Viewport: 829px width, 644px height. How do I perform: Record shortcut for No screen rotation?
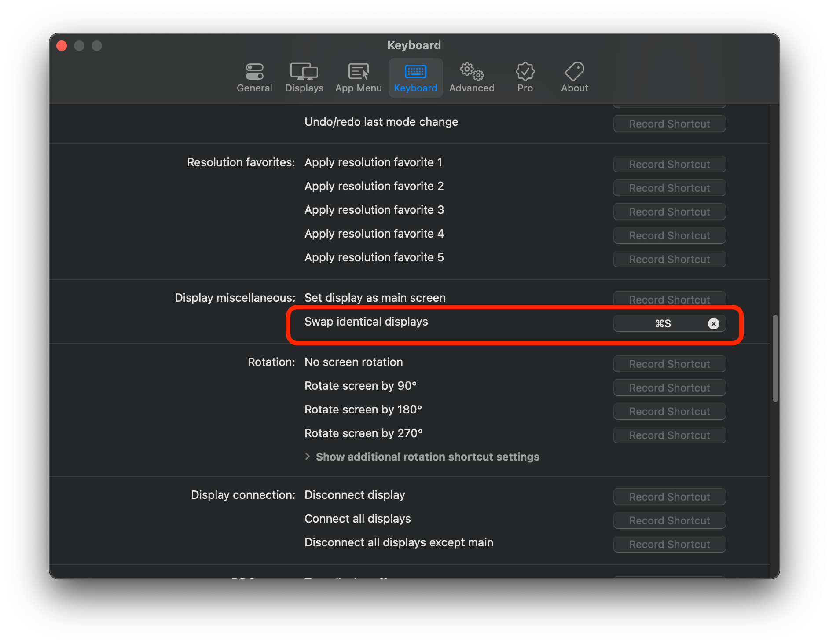click(669, 364)
